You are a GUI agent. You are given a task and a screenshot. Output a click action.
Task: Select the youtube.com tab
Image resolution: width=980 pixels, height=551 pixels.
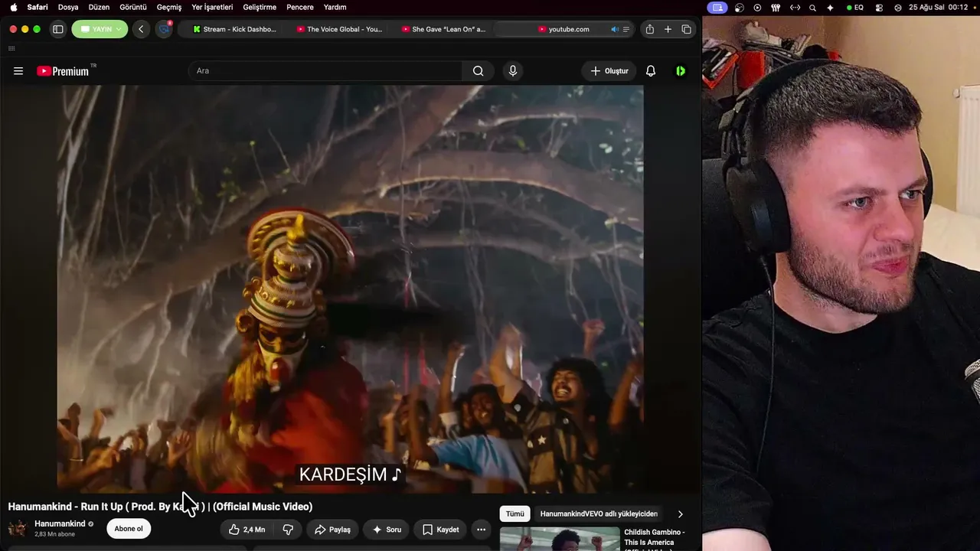click(564, 29)
